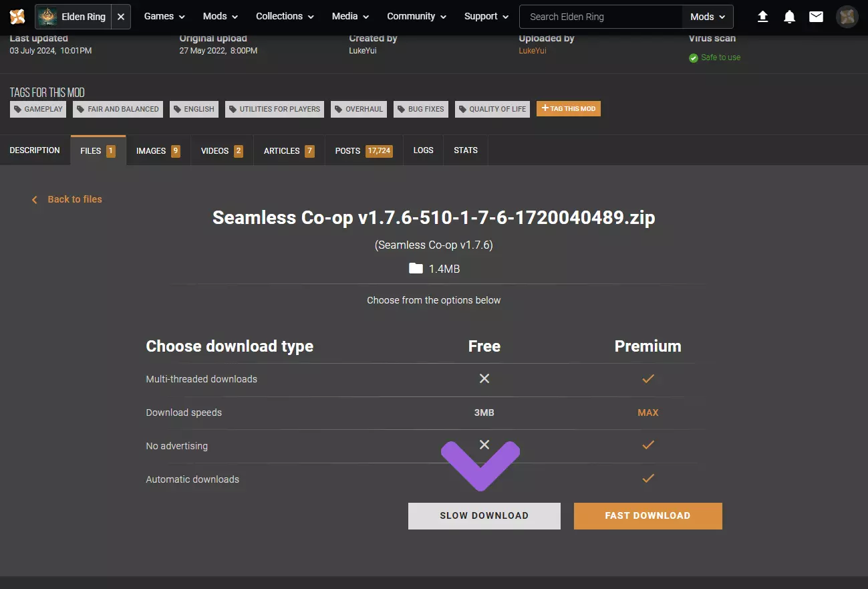Screen dimensions: 868x589
Task: Click the Tag This Mod button
Action: click(568, 109)
